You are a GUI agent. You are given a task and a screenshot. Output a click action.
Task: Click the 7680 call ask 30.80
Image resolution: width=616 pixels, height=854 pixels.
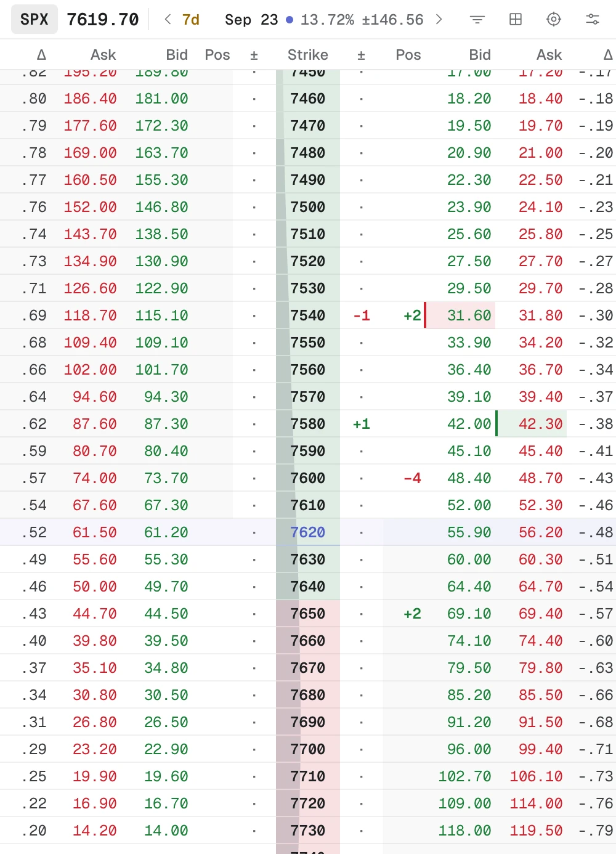[95, 695]
